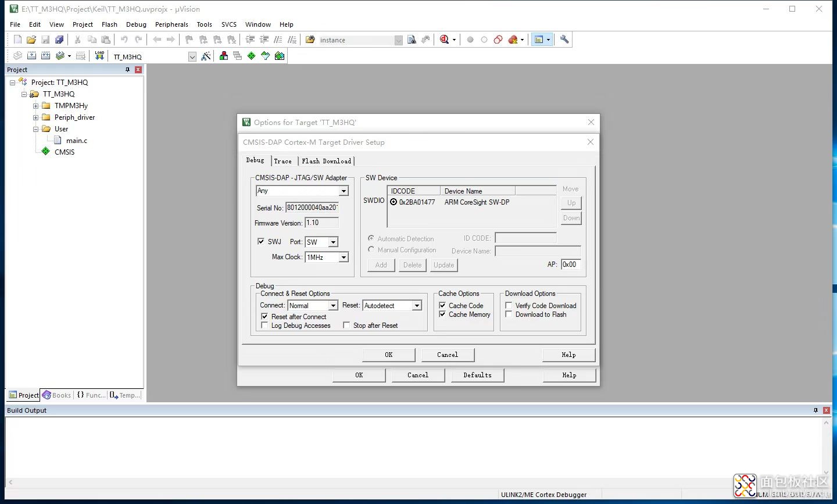The height and width of the screenshot is (504, 837).
Task: Switch to the Books tab in Project panel
Action: [56, 395]
